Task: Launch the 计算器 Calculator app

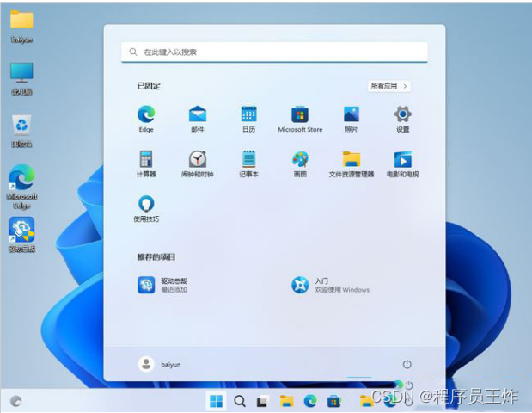Action: (146, 164)
